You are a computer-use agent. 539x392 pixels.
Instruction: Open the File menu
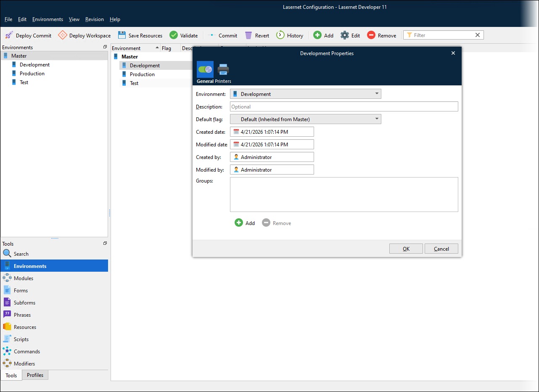point(8,19)
